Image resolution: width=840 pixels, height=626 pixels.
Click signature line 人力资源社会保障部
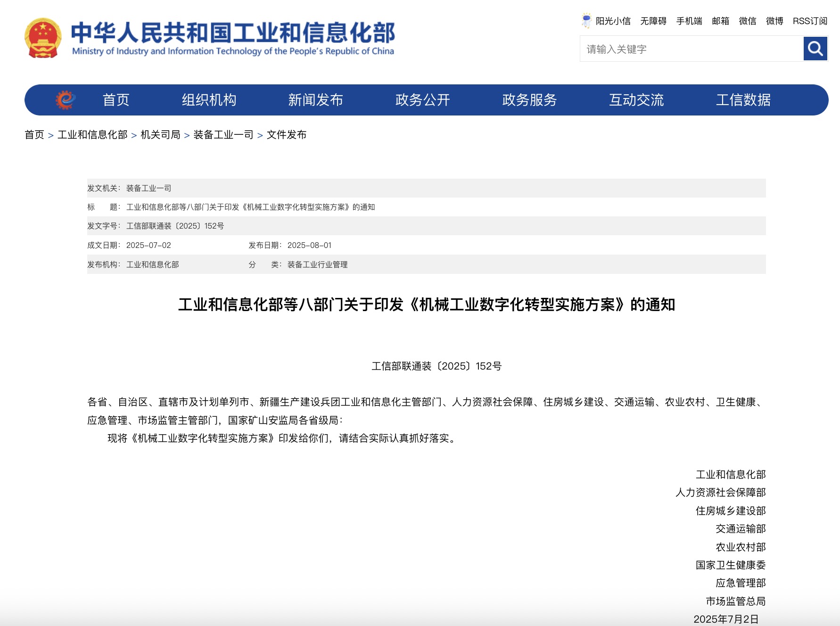click(721, 493)
